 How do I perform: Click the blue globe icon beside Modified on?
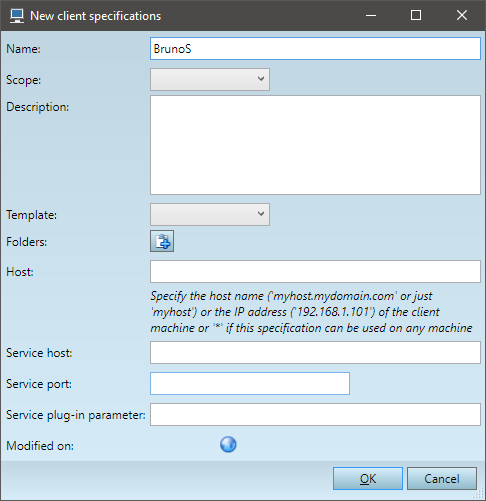(x=228, y=445)
